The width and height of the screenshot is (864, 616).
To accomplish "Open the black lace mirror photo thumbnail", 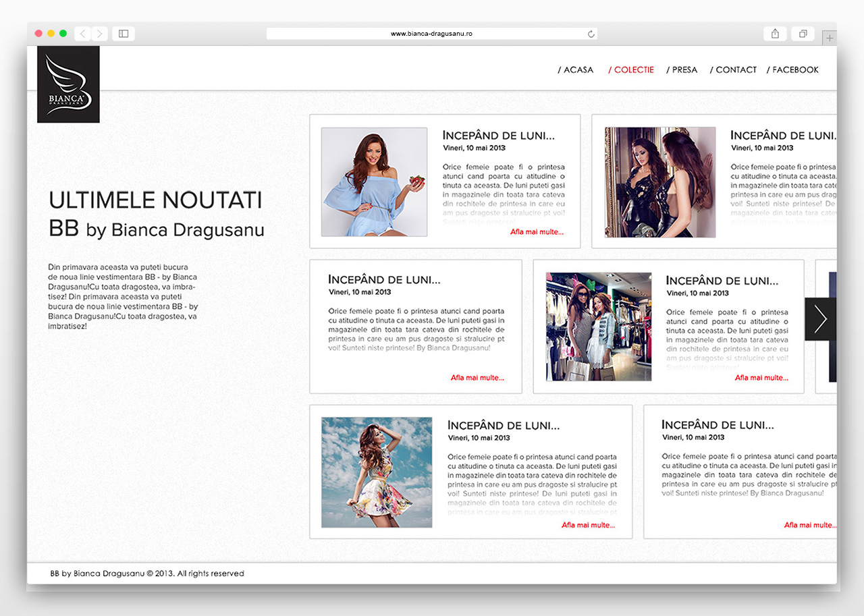I will coord(660,182).
